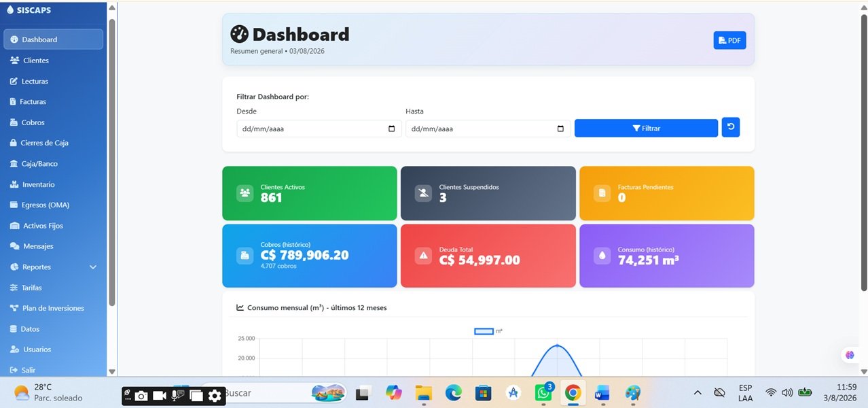
Task: Reset the dashboard filter with the undo-arrow button
Action: pos(730,127)
